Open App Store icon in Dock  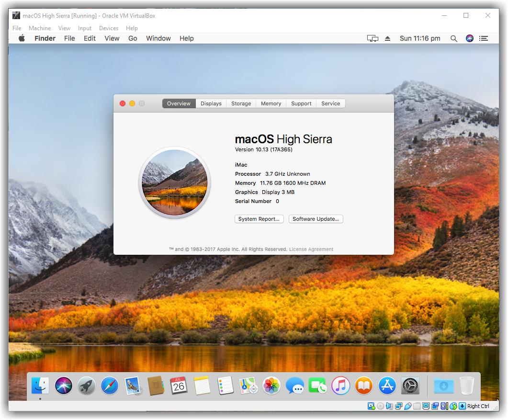click(x=387, y=386)
